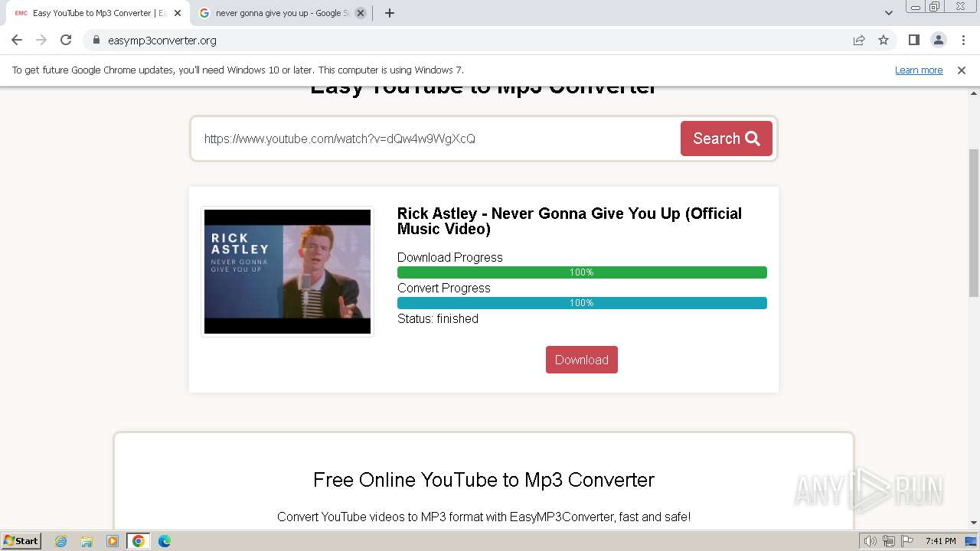Click the address bar URL easymp3converter.org

pyautogui.click(x=162, y=41)
